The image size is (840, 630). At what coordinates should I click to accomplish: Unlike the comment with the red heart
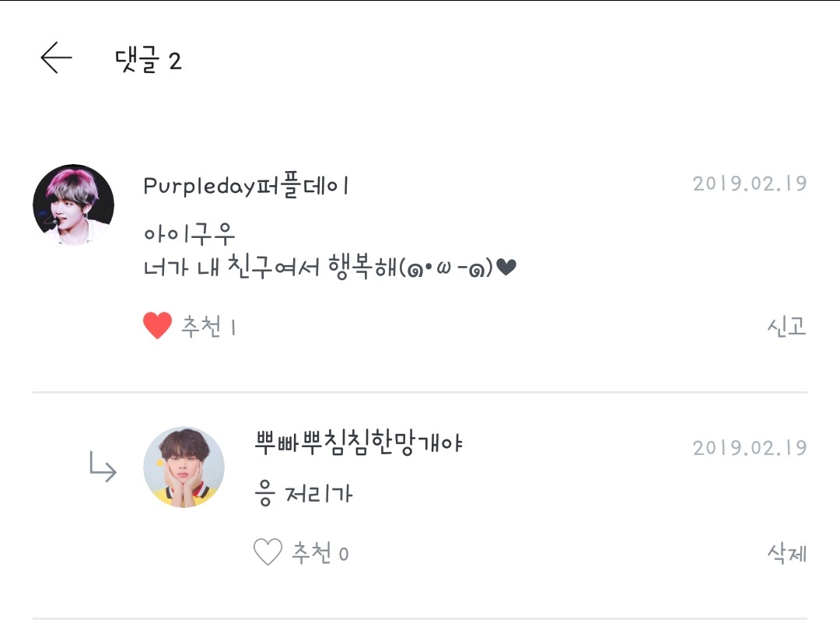157,327
